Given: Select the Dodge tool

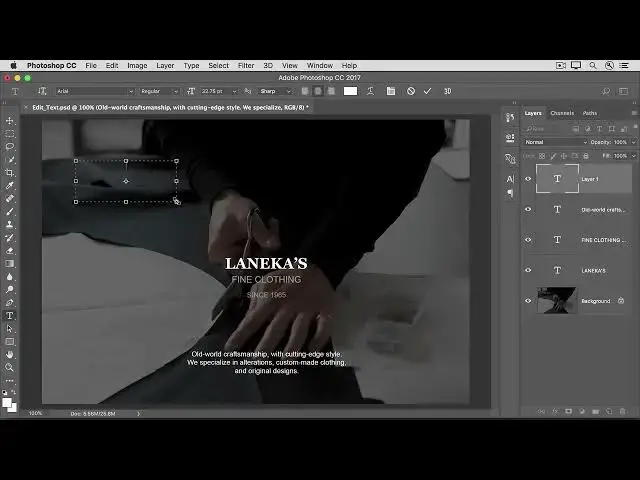Looking at the screenshot, I should click(10, 290).
